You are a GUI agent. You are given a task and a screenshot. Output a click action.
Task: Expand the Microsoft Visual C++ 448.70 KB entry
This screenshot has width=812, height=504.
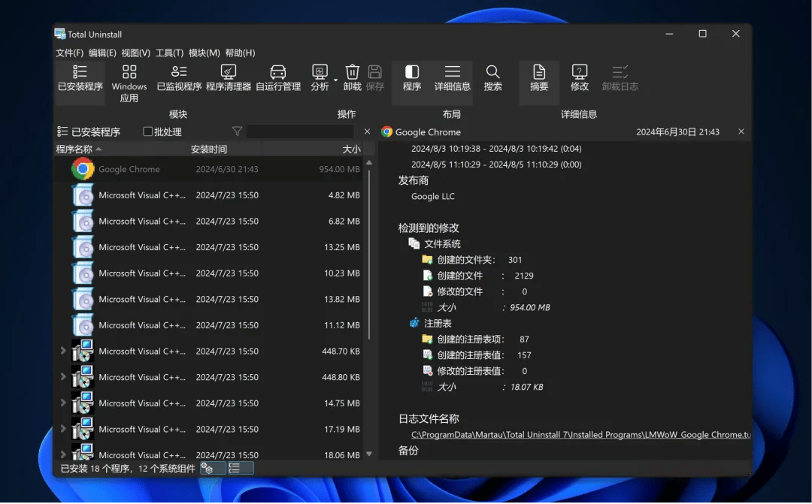click(x=63, y=351)
